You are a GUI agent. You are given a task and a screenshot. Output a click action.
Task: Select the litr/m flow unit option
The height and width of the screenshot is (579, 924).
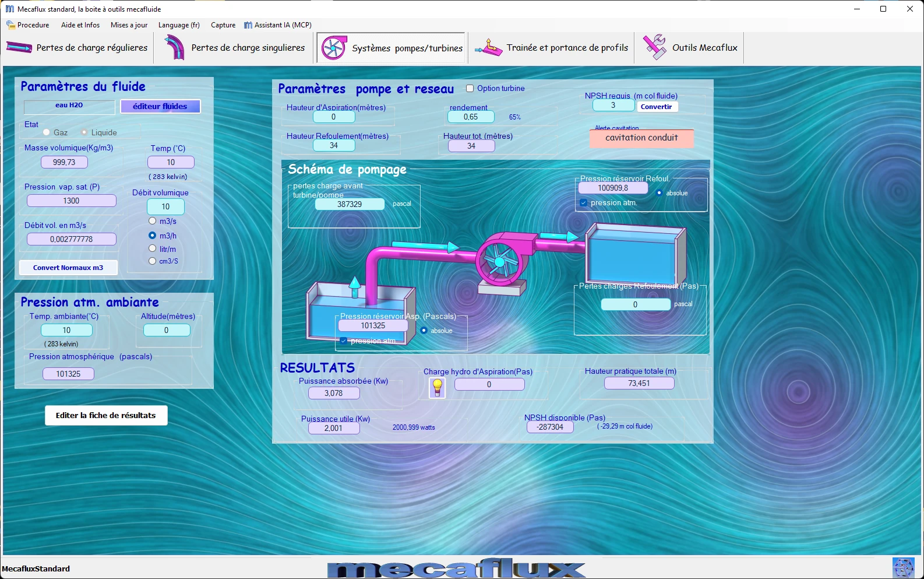153,248
